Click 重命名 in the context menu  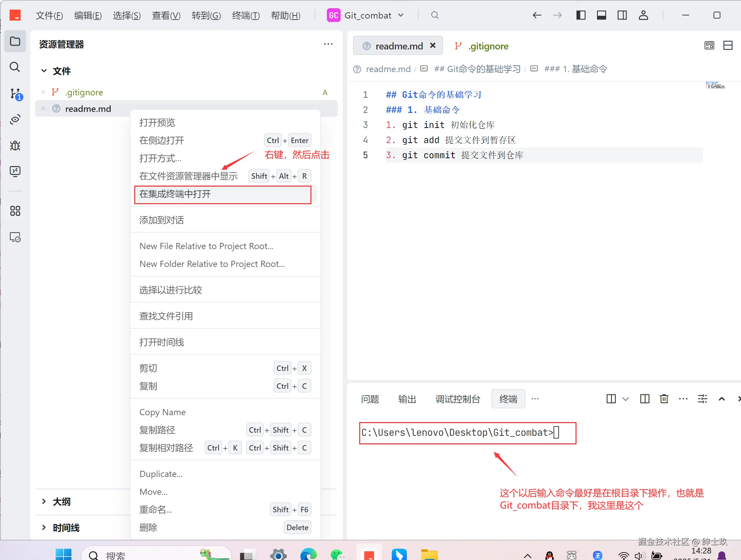point(156,510)
